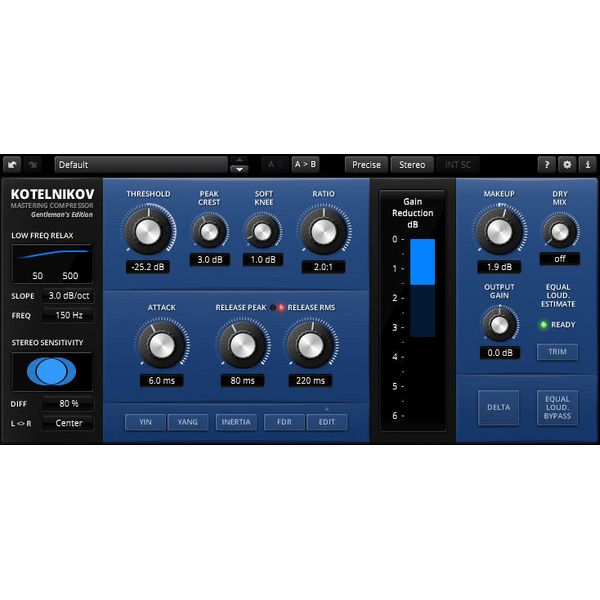The height and width of the screenshot is (600, 600).
Task: Click the undo arrow icon
Action: coord(13,164)
